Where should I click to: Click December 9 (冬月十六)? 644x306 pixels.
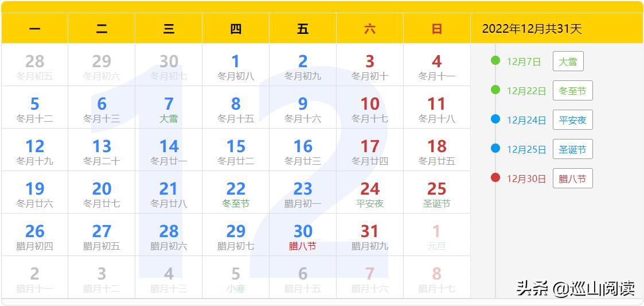303,107
